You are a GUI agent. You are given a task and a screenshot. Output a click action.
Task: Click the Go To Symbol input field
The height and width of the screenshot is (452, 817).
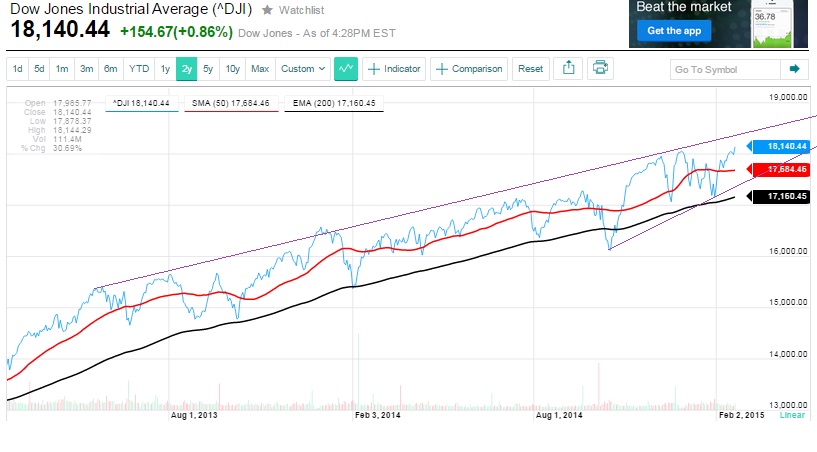pos(725,69)
